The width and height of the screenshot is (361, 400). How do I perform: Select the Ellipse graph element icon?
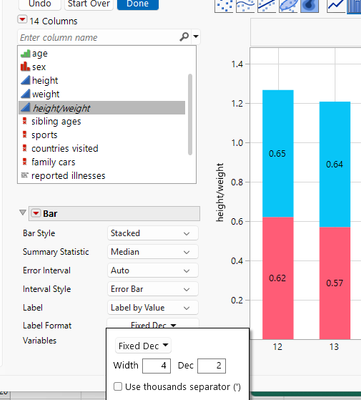point(288,6)
